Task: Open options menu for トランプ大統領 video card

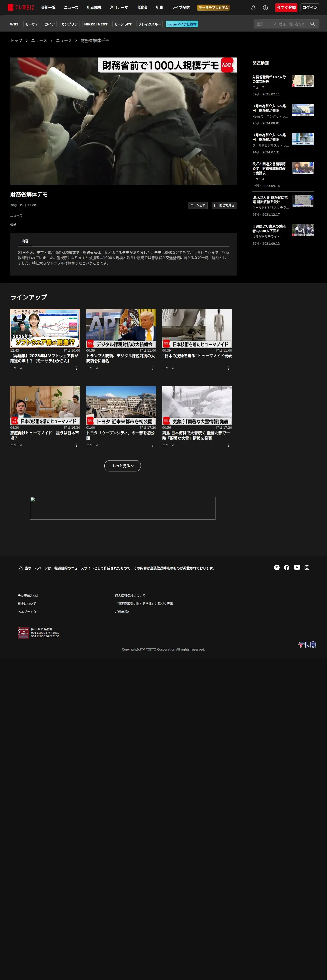Action: [x=153, y=368]
